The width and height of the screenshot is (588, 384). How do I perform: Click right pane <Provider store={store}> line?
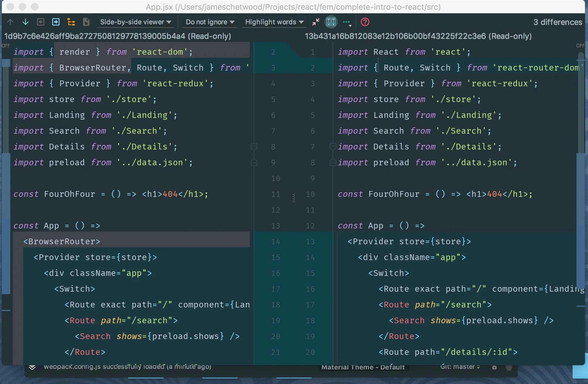[409, 242]
